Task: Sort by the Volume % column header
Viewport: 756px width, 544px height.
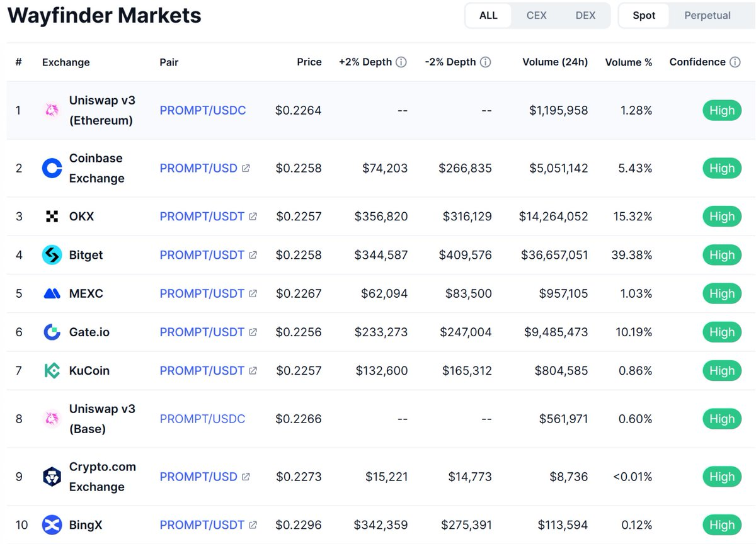Action: pos(629,62)
